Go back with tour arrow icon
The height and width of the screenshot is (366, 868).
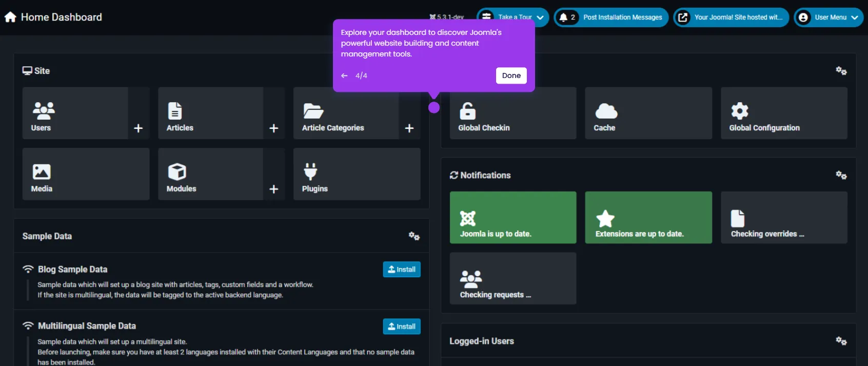pyautogui.click(x=344, y=75)
